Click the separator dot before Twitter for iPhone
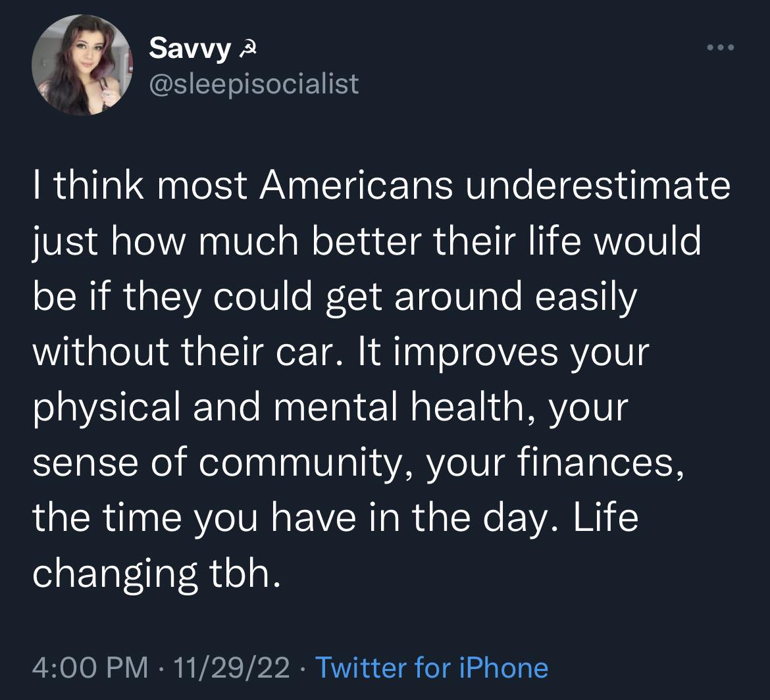Image resolution: width=770 pixels, height=700 pixels. point(303,668)
